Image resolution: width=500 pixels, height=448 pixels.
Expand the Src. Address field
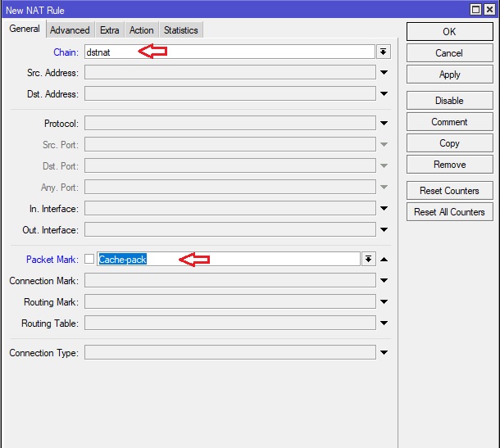coord(384,73)
